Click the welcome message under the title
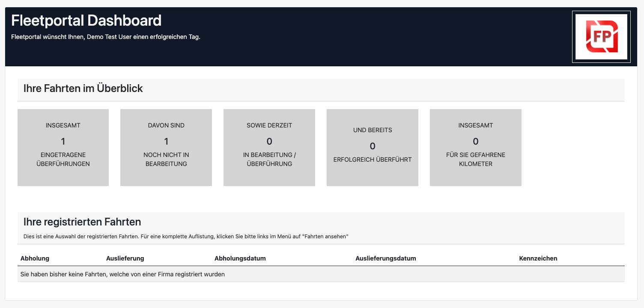 pos(106,37)
